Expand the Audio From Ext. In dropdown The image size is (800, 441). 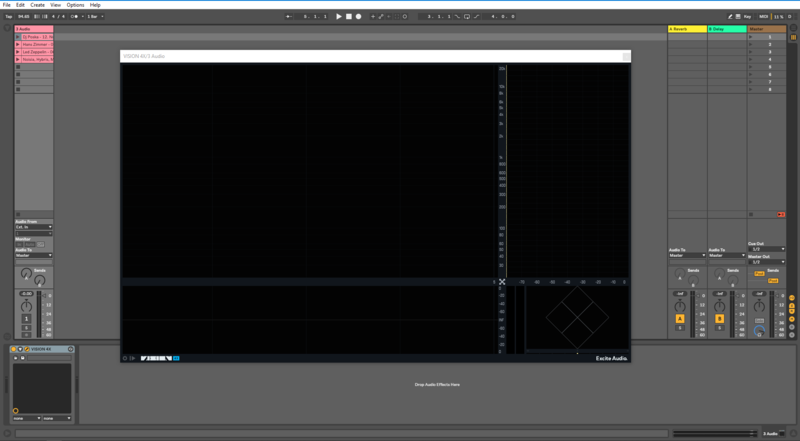point(33,227)
